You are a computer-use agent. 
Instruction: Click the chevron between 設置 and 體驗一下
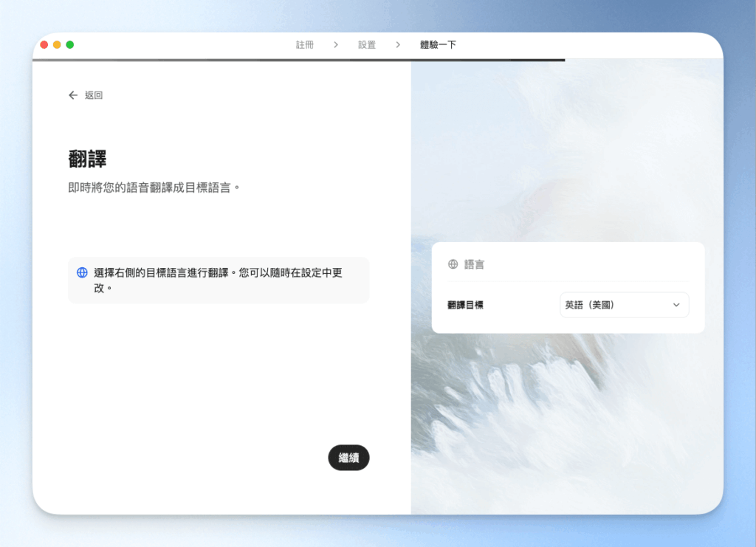(x=399, y=44)
